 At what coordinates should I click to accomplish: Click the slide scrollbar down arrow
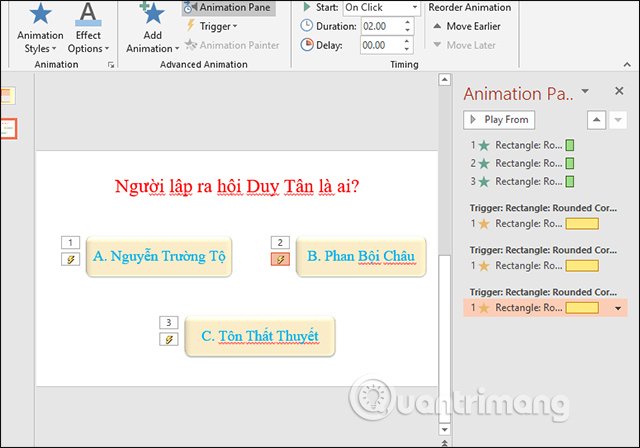coord(444,429)
